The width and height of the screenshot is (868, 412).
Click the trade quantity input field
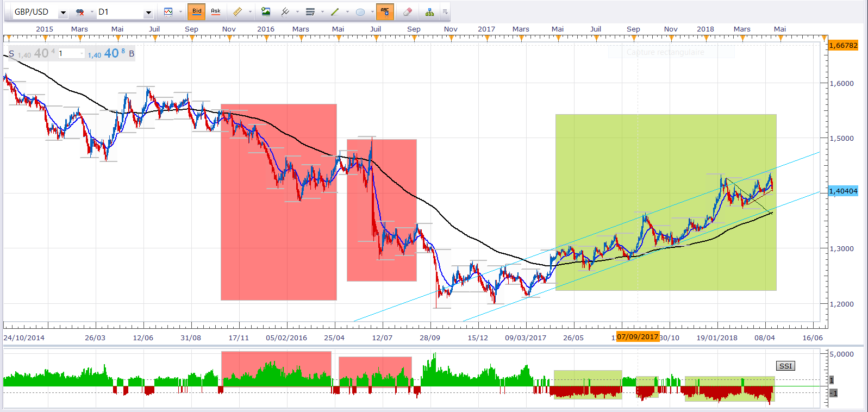(71, 53)
